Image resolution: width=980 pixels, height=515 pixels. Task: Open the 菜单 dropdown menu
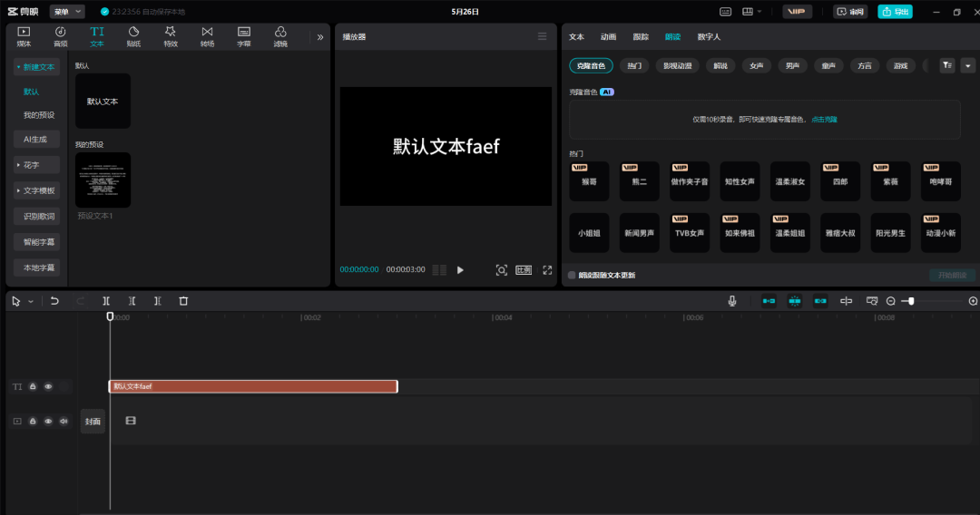click(x=68, y=12)
